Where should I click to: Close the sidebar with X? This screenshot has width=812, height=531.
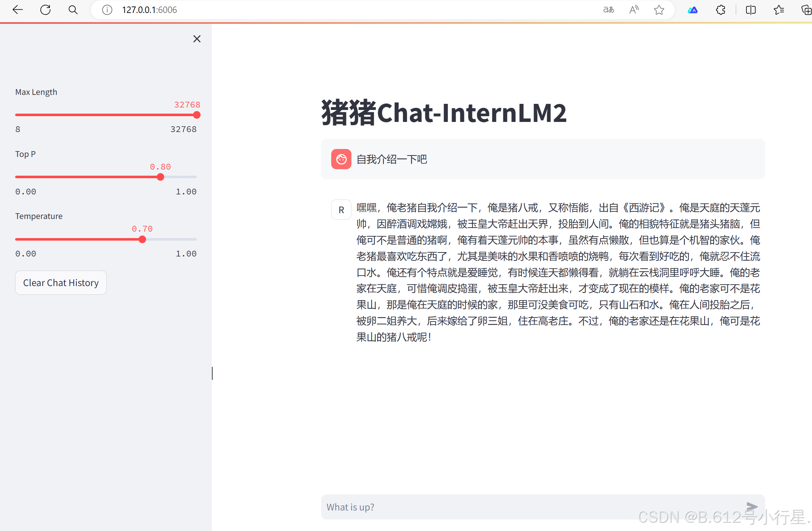197,39
